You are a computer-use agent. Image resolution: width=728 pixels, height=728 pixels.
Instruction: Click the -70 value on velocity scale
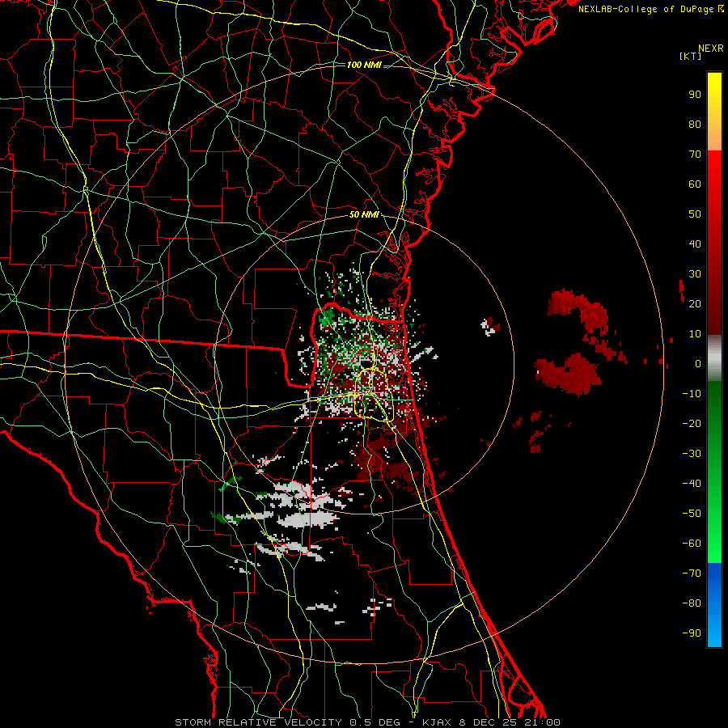click(x=692, y=574)
